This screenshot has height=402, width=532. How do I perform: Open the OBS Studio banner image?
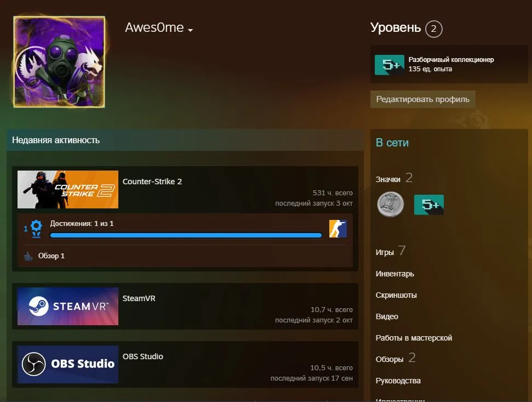pyautogui.click(x=68, y=364)
